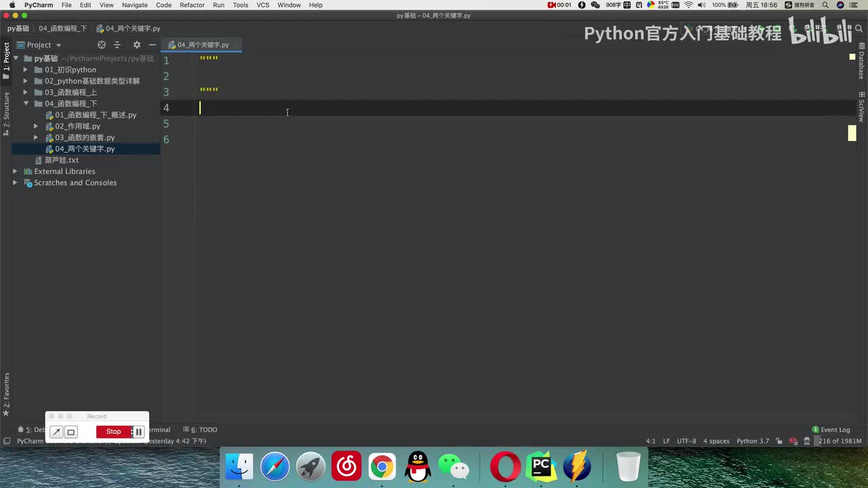Open the Trash in the Dock
868x488 pixels.
(x=629, y=467)
